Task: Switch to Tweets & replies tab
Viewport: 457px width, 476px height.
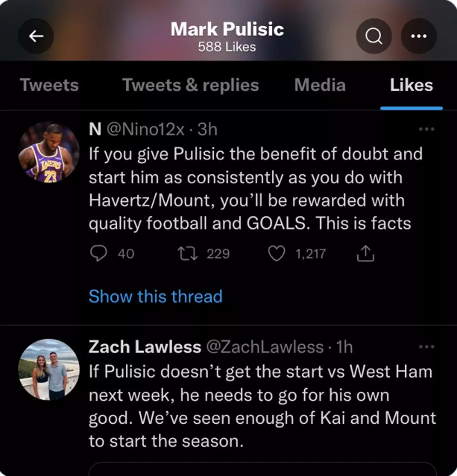Action: point(190,85)
